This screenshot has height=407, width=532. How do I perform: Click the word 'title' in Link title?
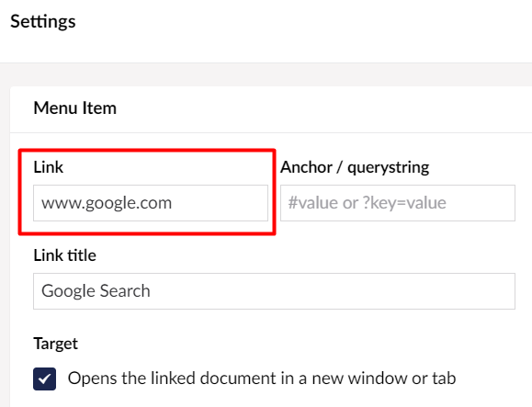point(82,255)
